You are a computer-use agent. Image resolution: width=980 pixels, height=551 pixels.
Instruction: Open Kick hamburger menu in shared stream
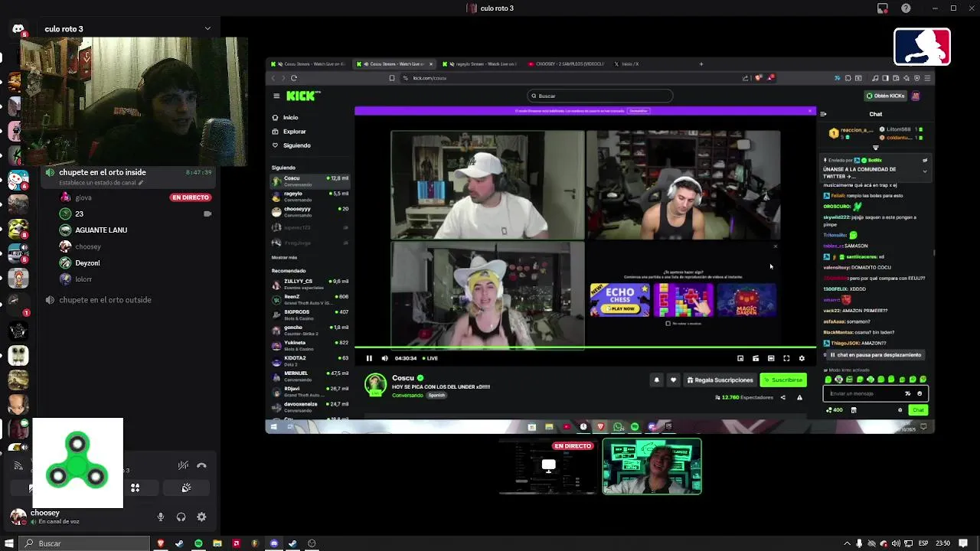click(276, 96)
